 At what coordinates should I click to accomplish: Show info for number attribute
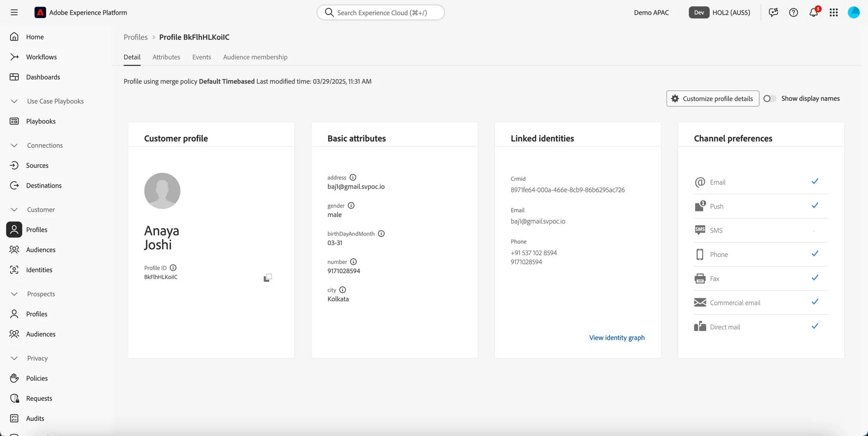354,262
